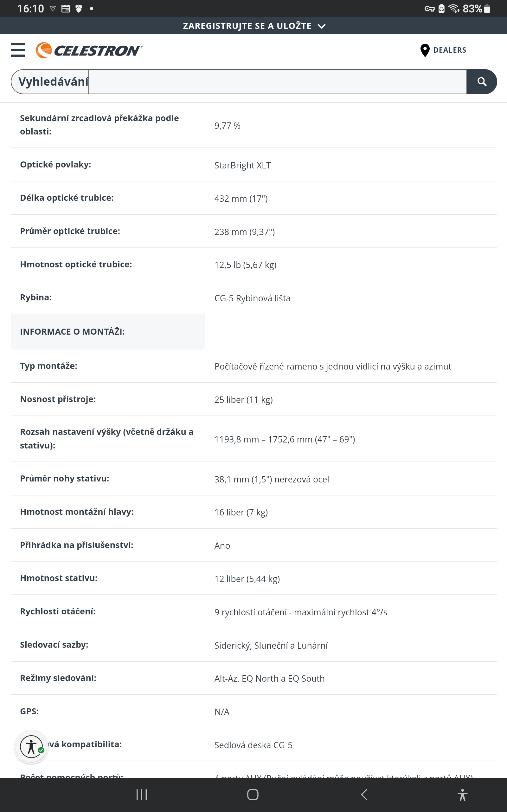Open the accessibility widget icon
Viewport: 507px width, 812px height.
tap(31, 747)
